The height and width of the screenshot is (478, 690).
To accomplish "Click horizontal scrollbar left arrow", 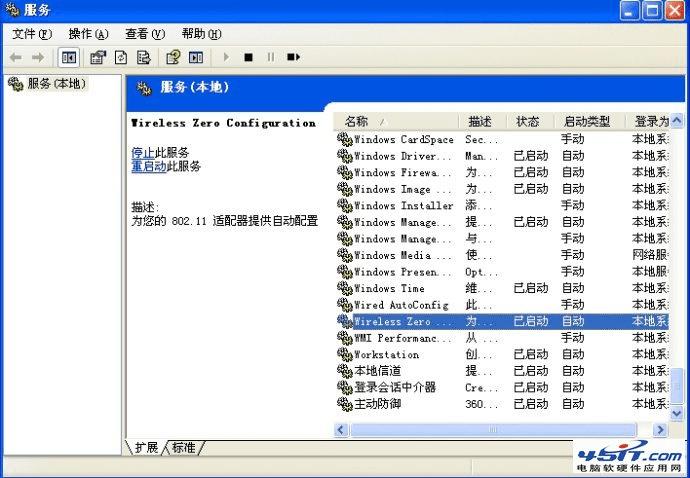I will point(341,430).
